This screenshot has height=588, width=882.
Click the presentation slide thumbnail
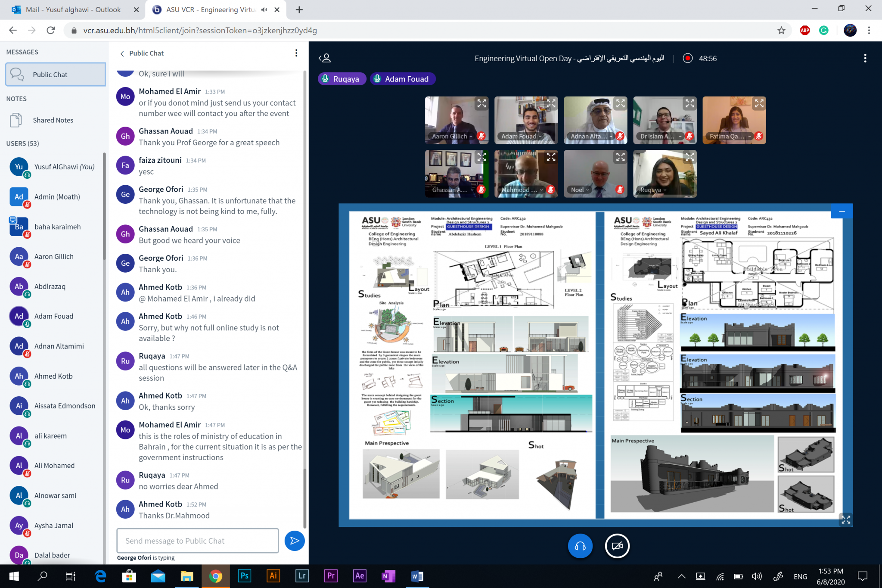[x=596, y=365]
